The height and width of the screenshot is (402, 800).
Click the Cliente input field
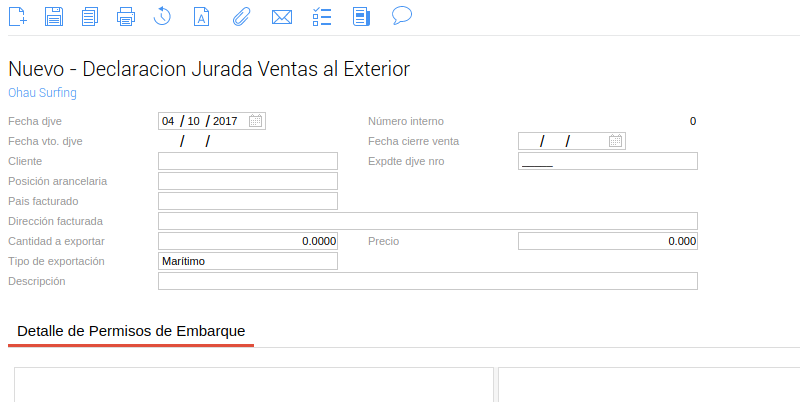coord(248,161)
